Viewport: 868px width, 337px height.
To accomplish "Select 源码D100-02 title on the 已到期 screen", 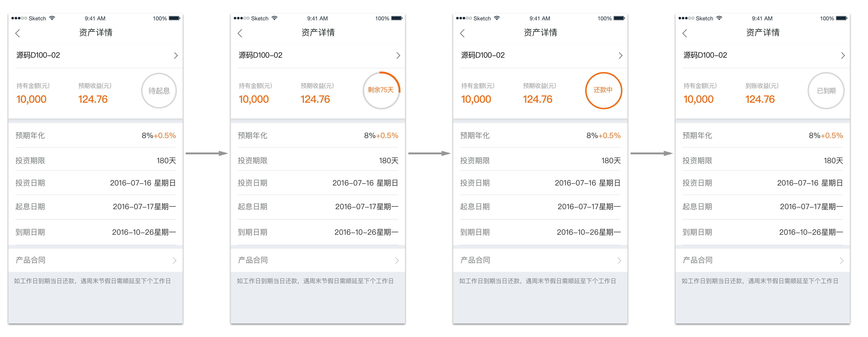I will point(705,55).
